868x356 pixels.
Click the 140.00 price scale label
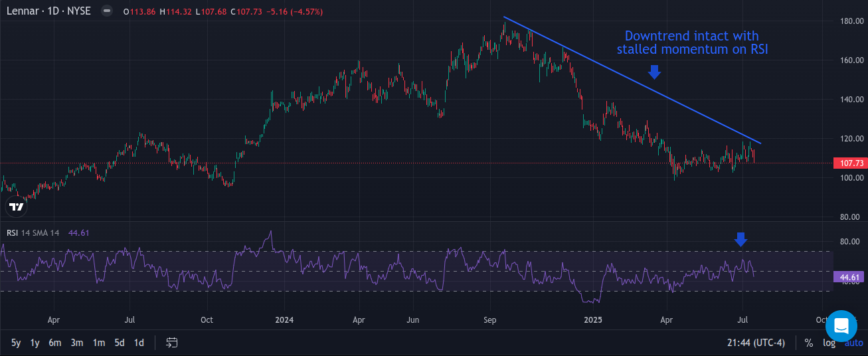coord(851,100)
